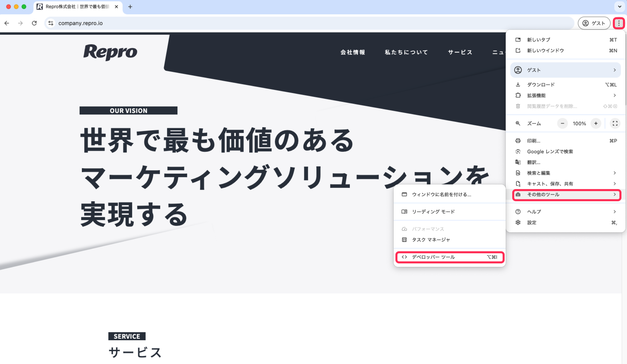Click the three-dot Chrome menu icon
The height and width of the screenshot is (364, 627).
point(619,23)
